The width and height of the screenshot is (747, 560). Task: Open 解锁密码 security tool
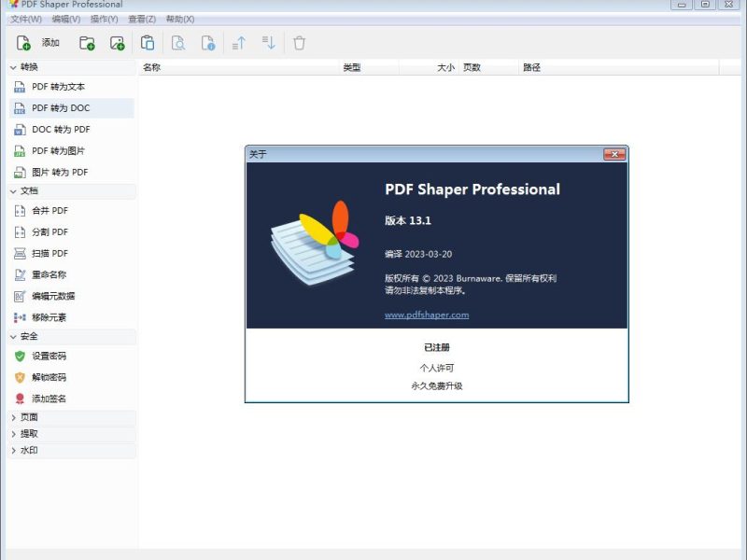[x=72, y=378]
